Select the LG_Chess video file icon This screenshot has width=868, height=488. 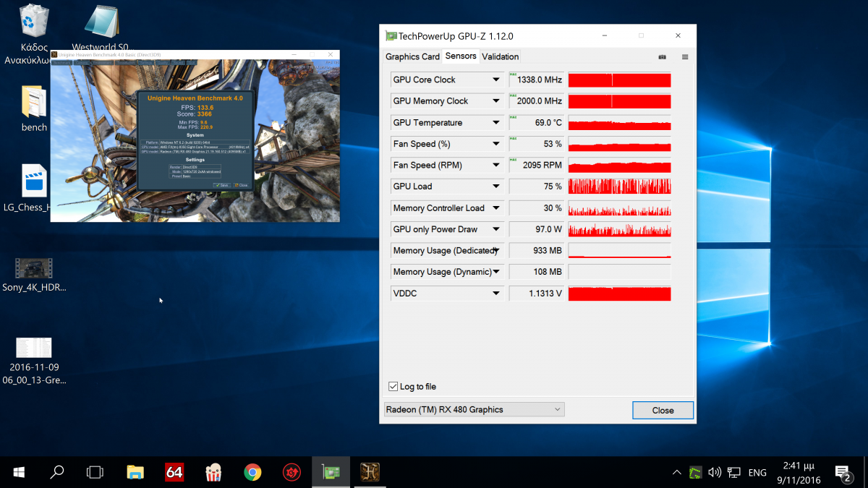point(34,181)
